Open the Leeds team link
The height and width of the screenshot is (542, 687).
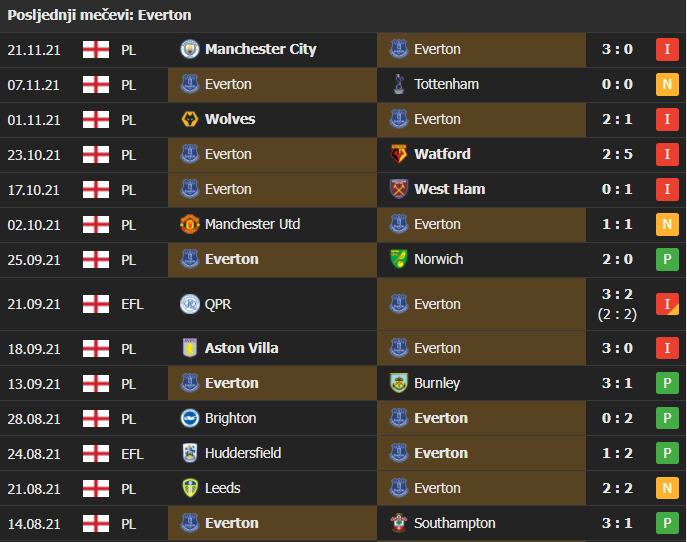[223, 488]
